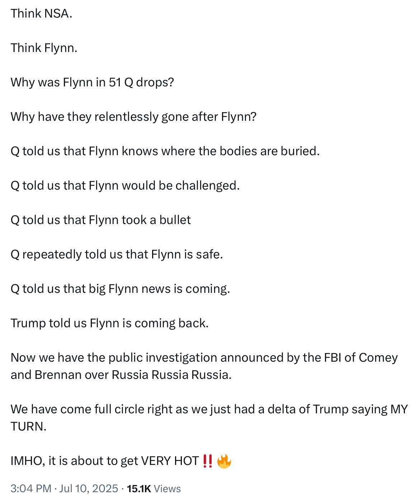The image size is (420, 504).
Task: Click the red double exclamation emoji
Action: click(207, 461)
